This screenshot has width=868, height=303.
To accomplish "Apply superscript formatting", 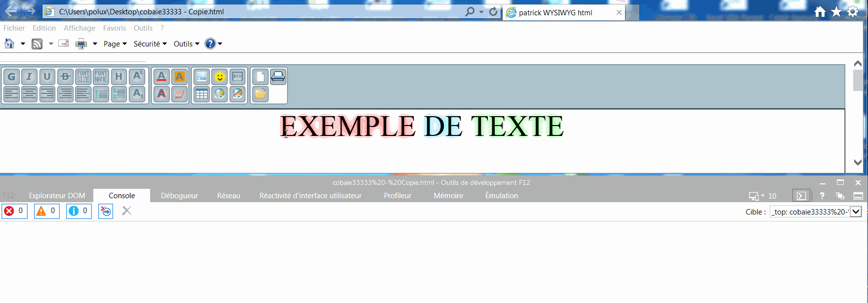I will click(137, 77).
